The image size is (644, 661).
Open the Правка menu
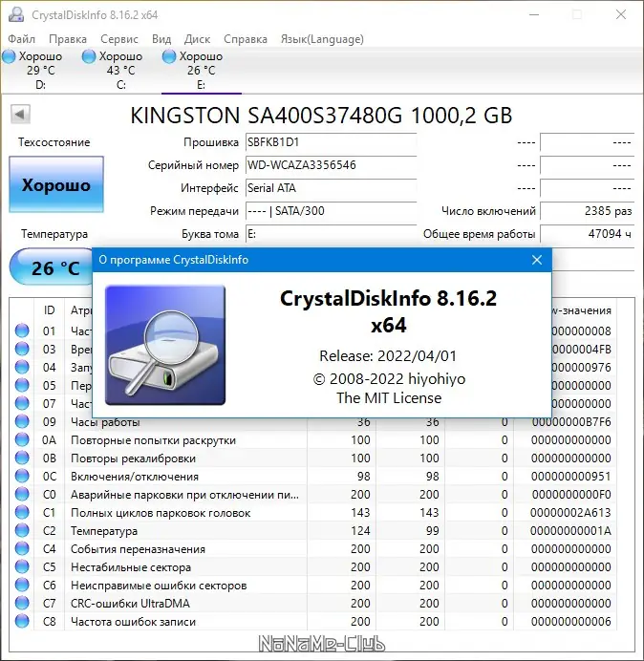(68, 39)
